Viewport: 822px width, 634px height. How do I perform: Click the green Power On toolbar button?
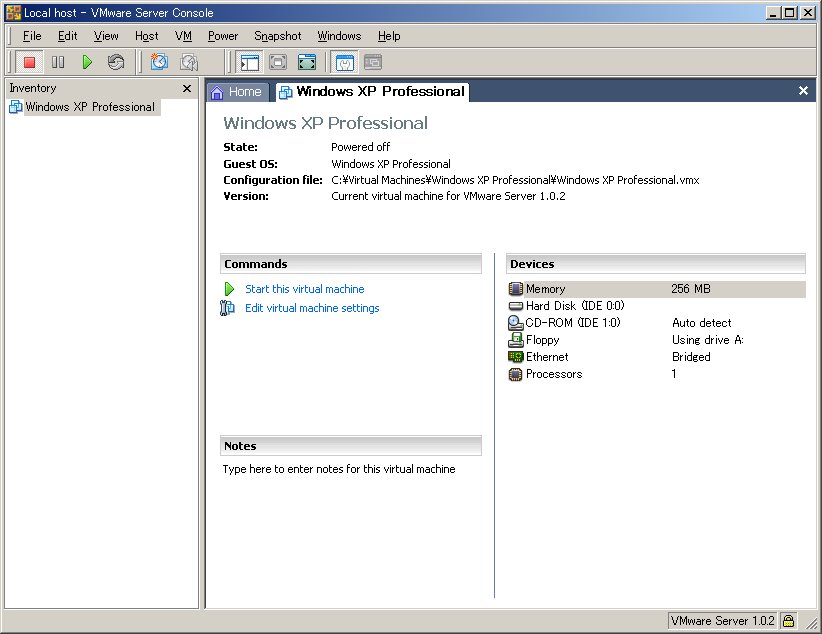[87, 62]
